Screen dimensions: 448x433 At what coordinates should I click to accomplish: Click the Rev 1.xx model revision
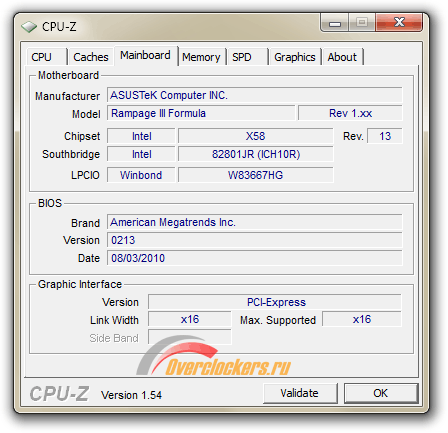[x=350, y=113]
